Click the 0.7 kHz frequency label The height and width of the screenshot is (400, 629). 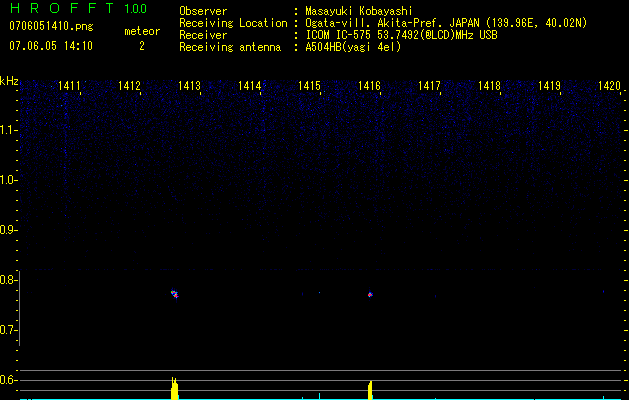coord(7,330)
